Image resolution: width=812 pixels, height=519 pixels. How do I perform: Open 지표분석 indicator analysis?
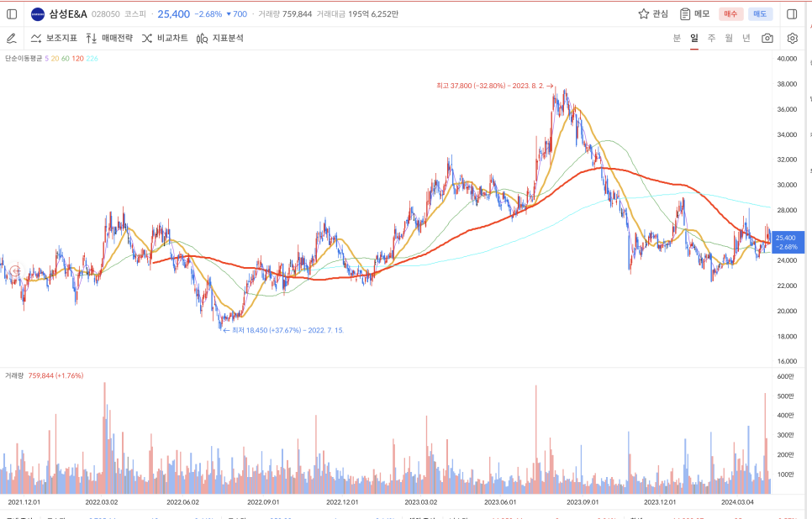[220, 39]
